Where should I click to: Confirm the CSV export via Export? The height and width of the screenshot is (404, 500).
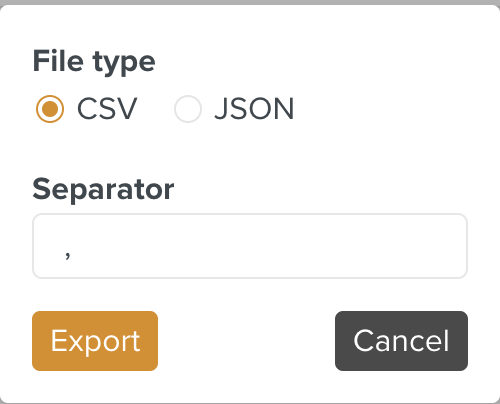pos(95,341)
